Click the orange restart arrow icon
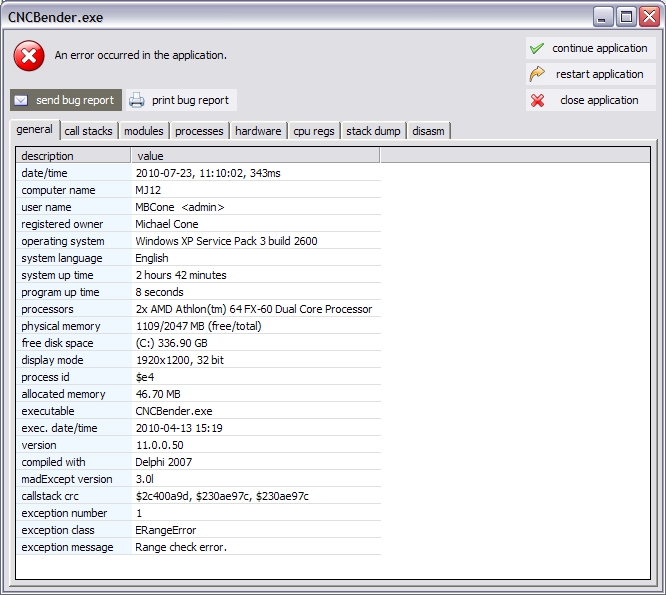The width and height of the screenshot is (666, 595). point(537,74)
